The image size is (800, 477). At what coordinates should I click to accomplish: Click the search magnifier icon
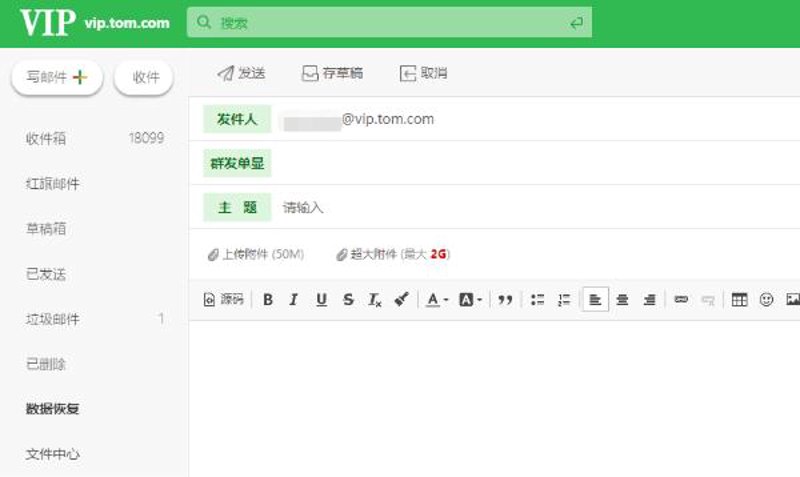(x=204, y=22)
